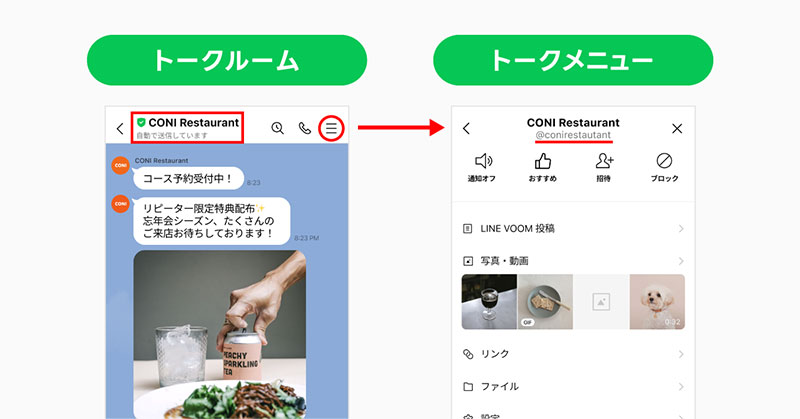Tap the @conirestautant account ID

[x=573, y=135]
